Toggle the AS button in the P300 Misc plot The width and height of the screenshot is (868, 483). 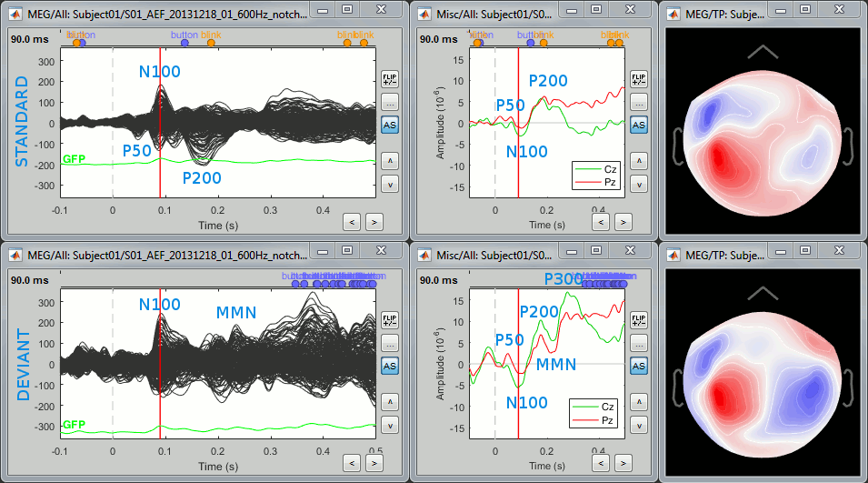pos(638,366)
